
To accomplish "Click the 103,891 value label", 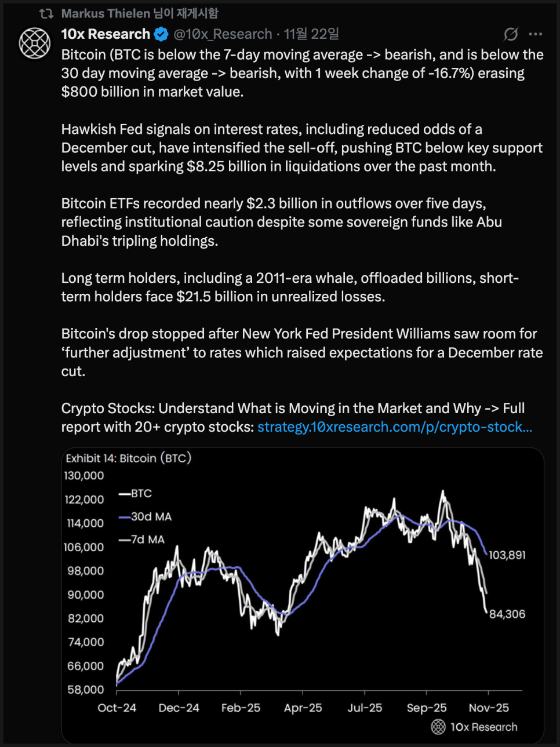I will [x=507, y=555].
